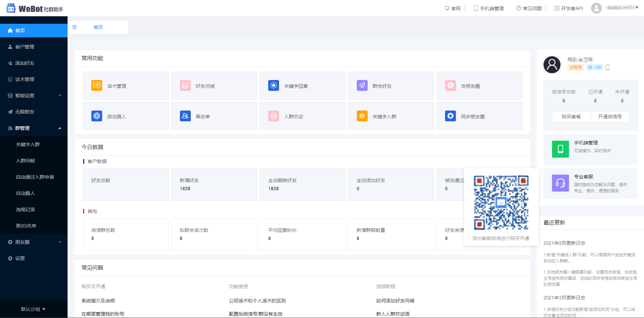644x318 pixels.
Task: Open the 默认分组 dropdown
Action: point(33,309)
